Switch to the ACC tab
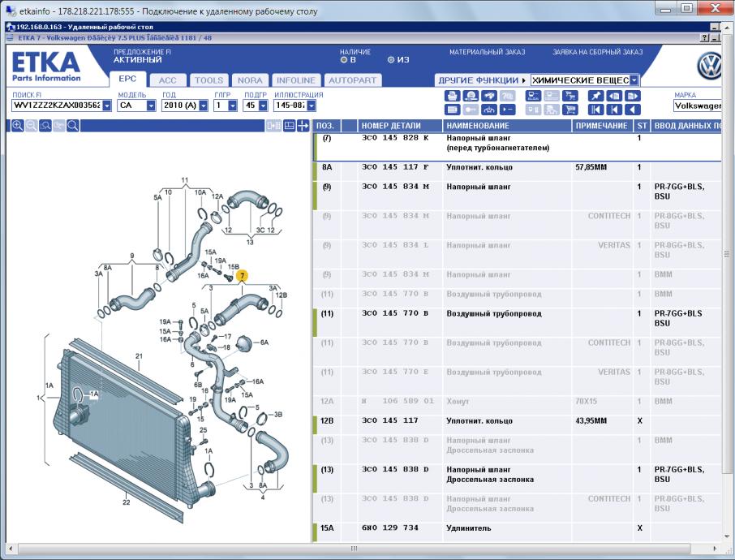Viewport: 735px width, 560px height. (167, 80)
